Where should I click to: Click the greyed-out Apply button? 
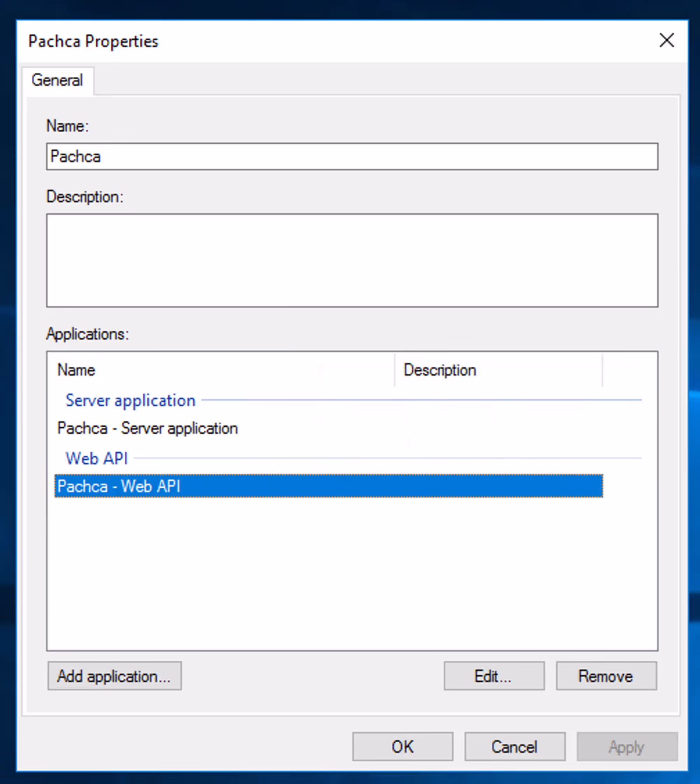pos(626,747)
